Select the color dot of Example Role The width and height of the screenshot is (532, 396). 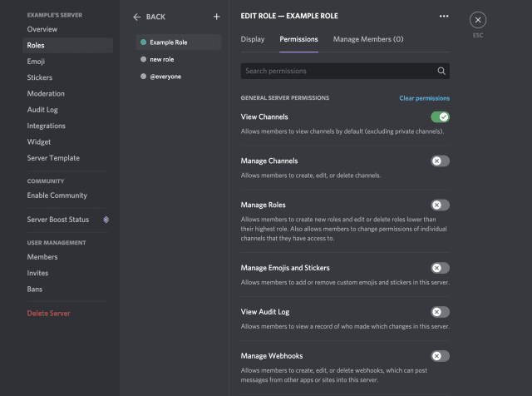(144, 42)
